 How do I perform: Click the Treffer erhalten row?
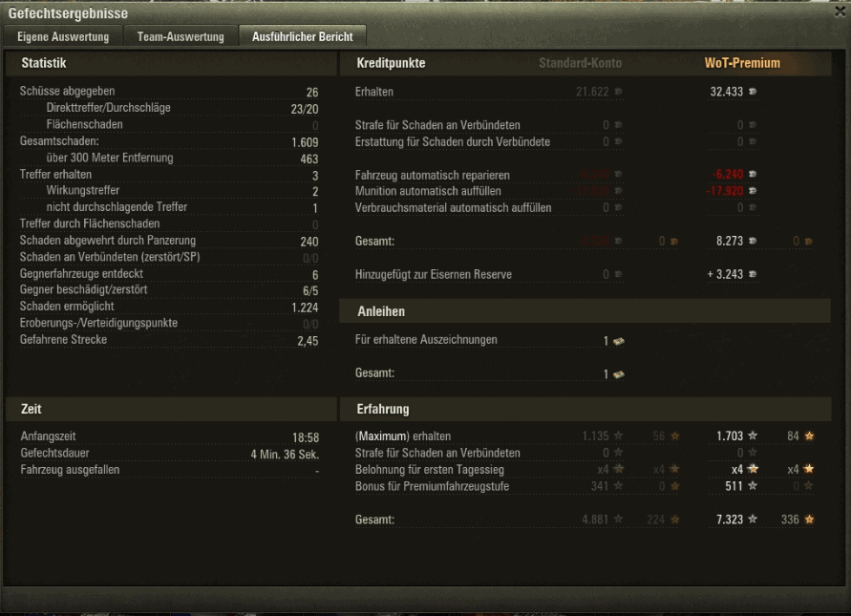(x=169, y=175)
